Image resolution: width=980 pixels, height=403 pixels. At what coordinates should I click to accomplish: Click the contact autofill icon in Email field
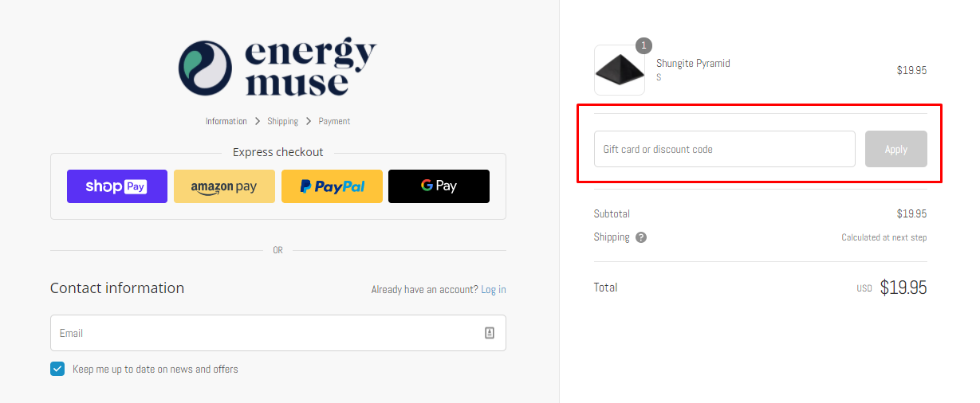point(490,333)
